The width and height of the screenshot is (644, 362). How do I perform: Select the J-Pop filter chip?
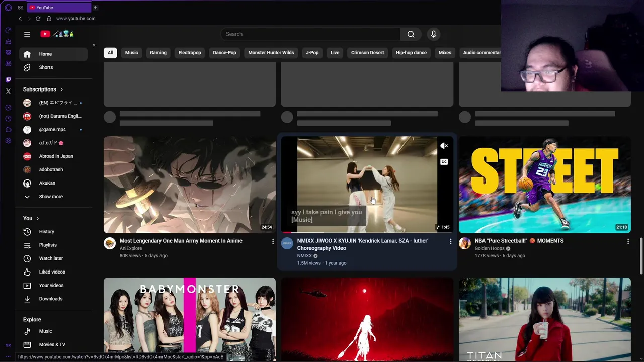[312, 53]
